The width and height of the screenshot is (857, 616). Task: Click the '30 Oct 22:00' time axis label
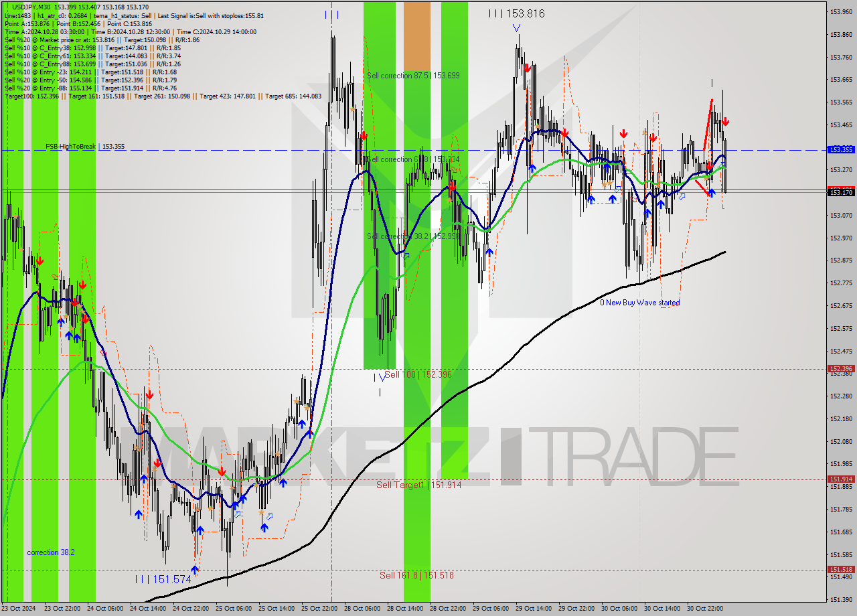pyautogui.click(x=704, y=609)
